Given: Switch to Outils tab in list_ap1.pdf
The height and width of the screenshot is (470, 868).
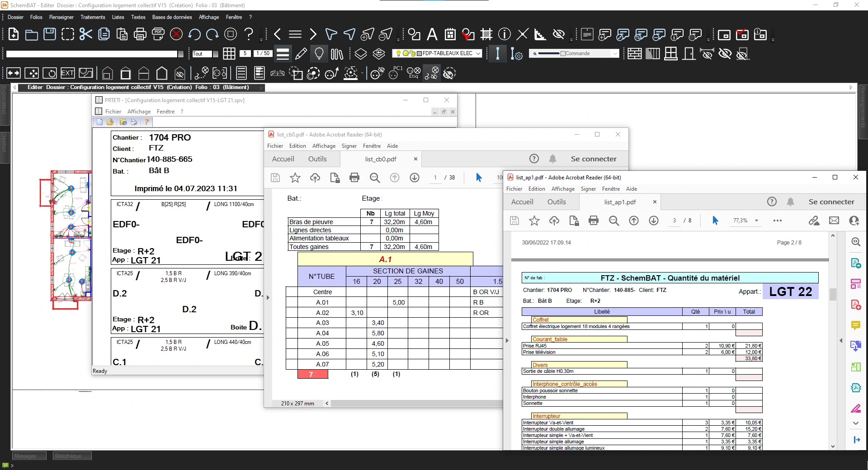Looking at the screenshot, I should click(x=556, y=202).
